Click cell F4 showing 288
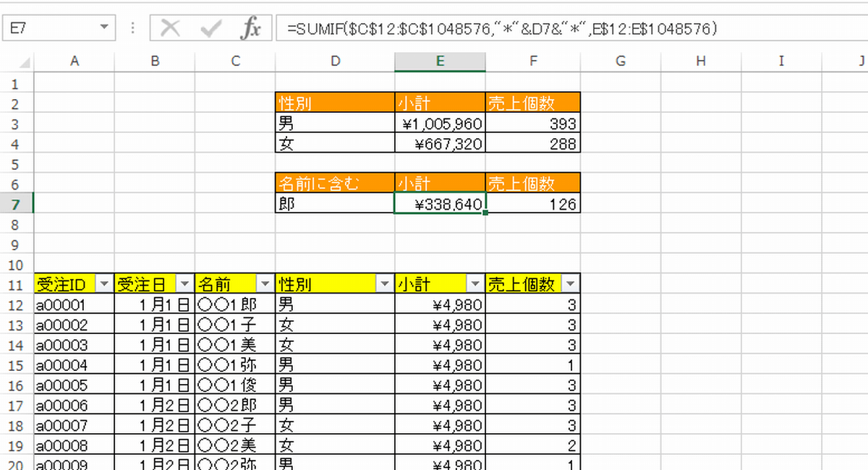The height and width of the screenshot is (470, 868). click(532, 144)
